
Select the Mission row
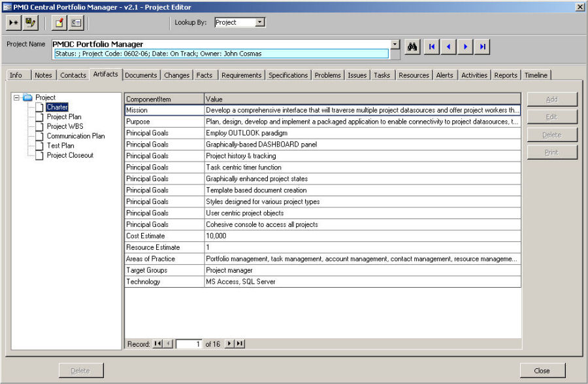(x=323, y=110)
